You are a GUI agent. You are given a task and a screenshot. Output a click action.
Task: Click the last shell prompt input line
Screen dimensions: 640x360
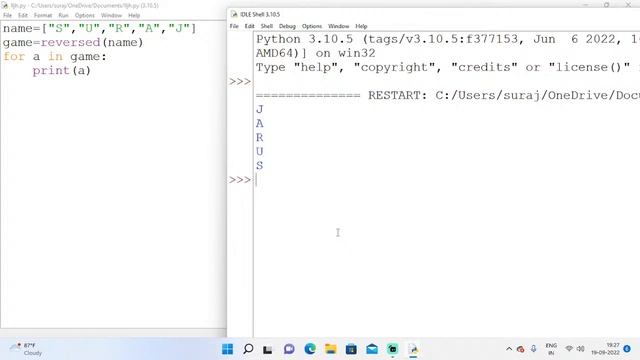tap(447, 180)
